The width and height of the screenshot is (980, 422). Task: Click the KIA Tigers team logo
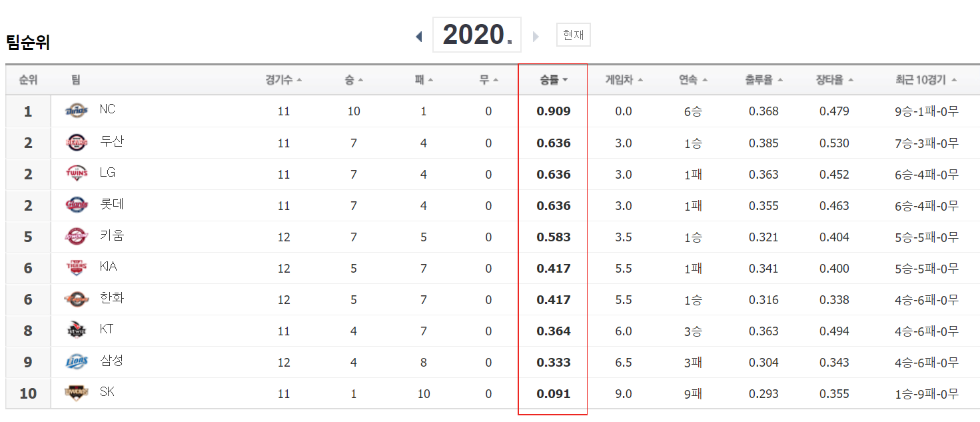click(x=77, y=267)
